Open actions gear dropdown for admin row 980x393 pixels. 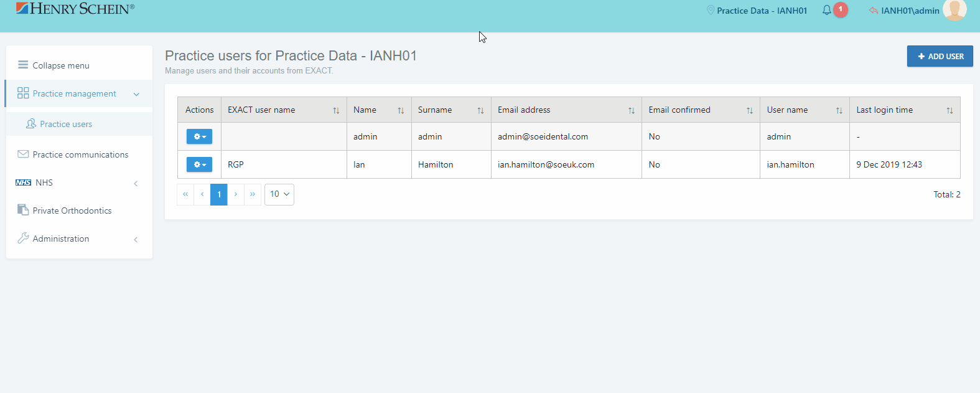coord(199,136)
